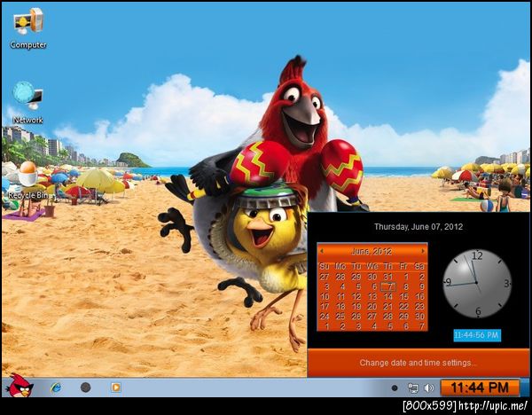532x415 pixels.
Task: Select day 9 in the calendar
Action: pyautogui.click(x=421, y=286)
